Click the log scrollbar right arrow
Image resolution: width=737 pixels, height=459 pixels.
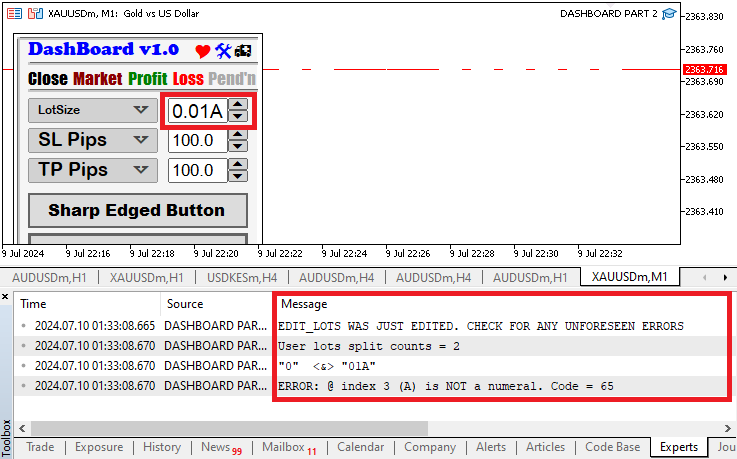coord(728,428)
